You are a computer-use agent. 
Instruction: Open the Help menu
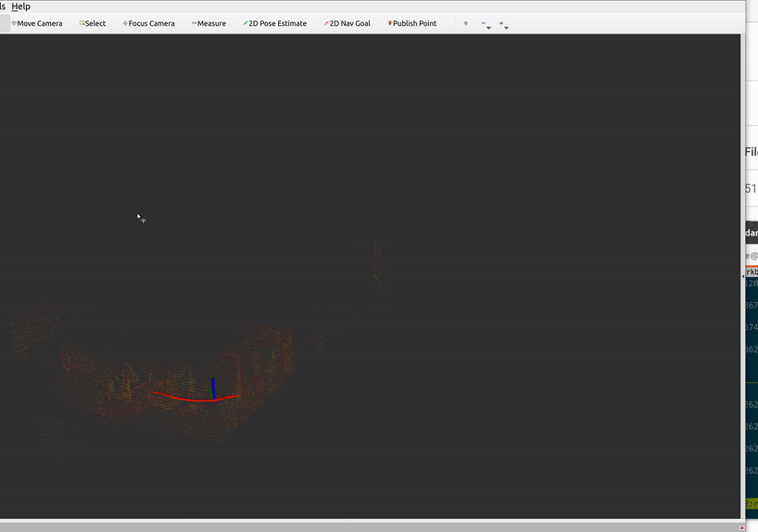(x=20, y=6)
